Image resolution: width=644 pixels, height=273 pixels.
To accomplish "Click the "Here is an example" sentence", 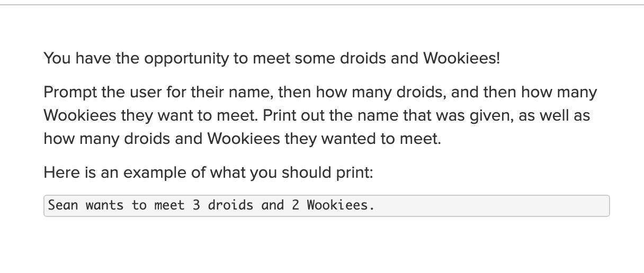I will point(208,173).
